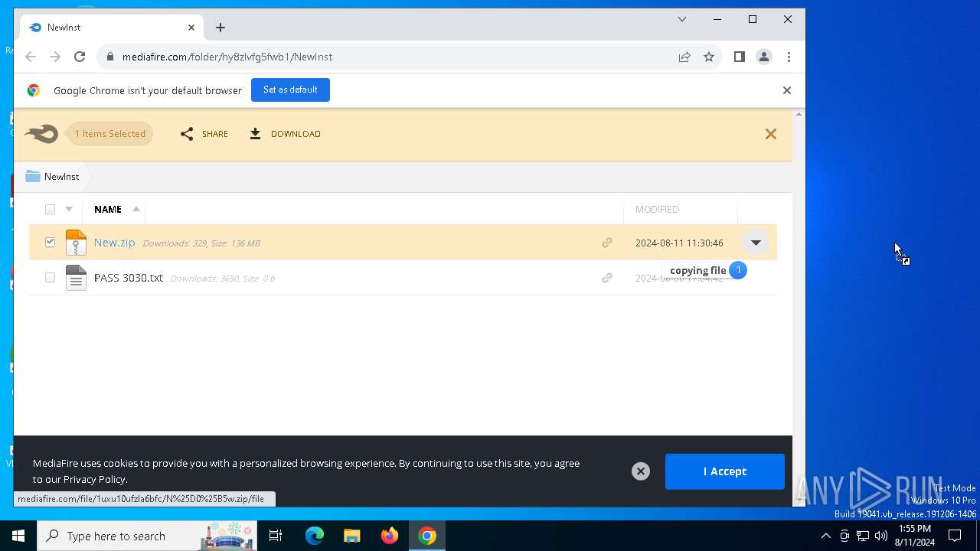Dismiss the selection bar with the orange X
Viewport: 980px width, 551px height.
click(x=771, y=134)
